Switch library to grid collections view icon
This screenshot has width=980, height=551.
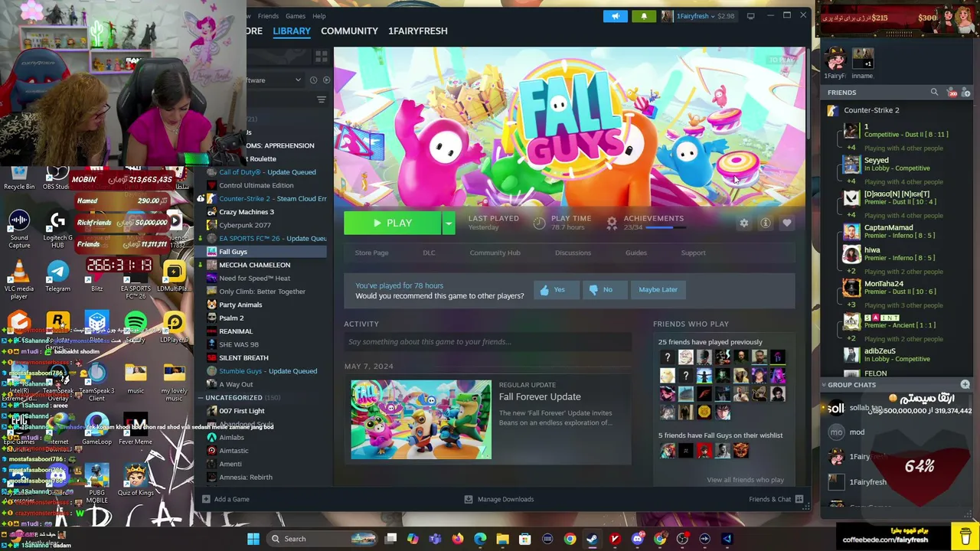(321, 57)
